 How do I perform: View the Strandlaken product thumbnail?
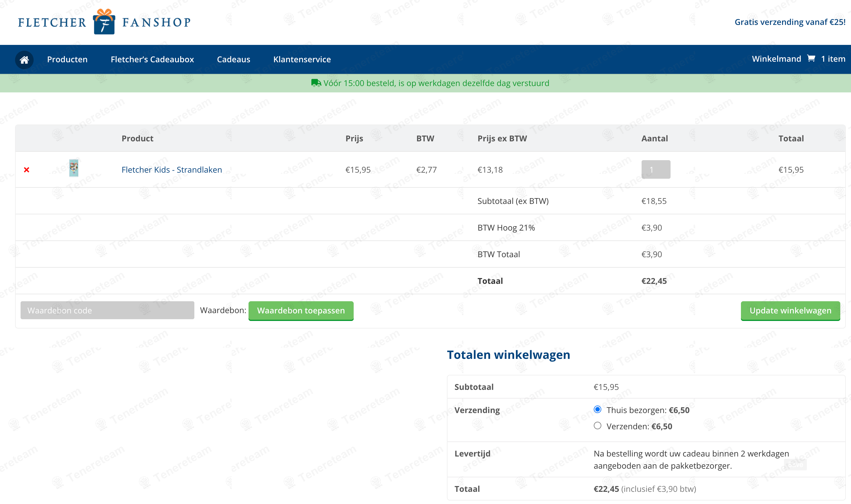click(74, 168)
